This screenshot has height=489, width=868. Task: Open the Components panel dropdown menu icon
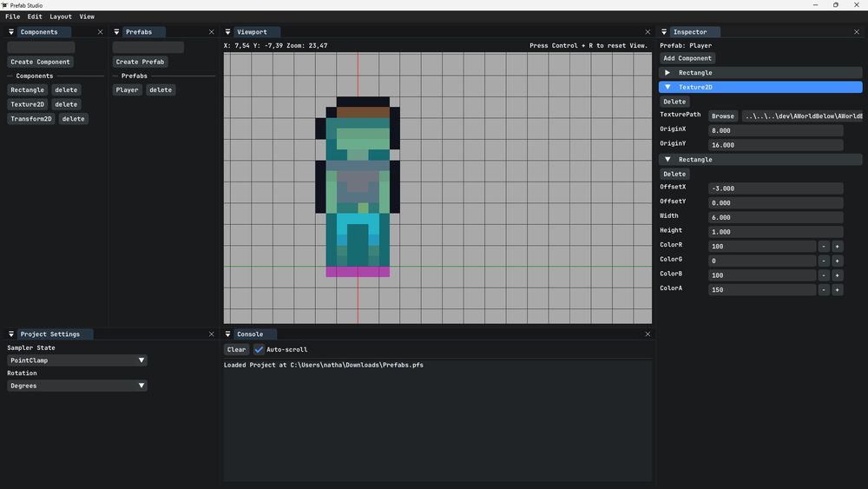click(11, 32)
